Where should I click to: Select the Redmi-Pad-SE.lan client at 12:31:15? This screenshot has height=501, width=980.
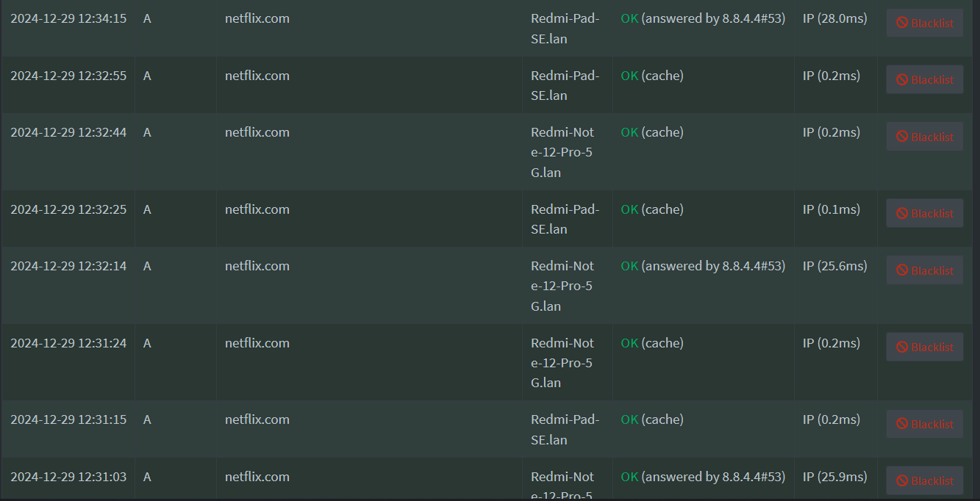pyautogui.click(x=565, y=430)
